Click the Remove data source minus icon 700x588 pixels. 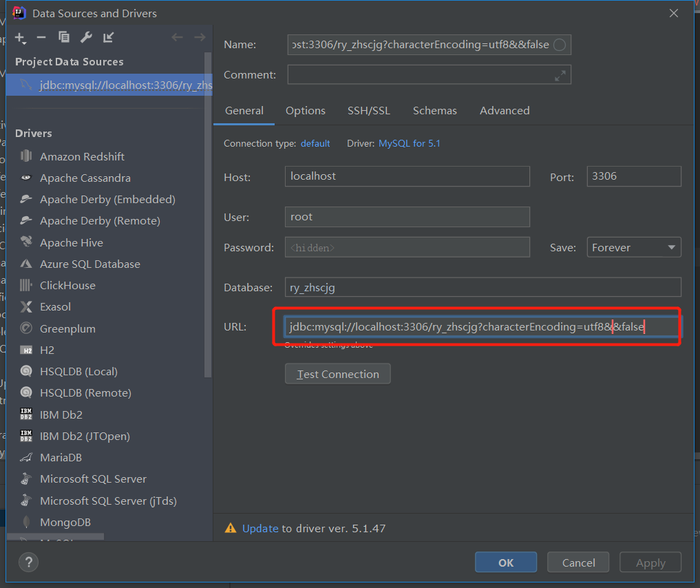click(41, 37)
